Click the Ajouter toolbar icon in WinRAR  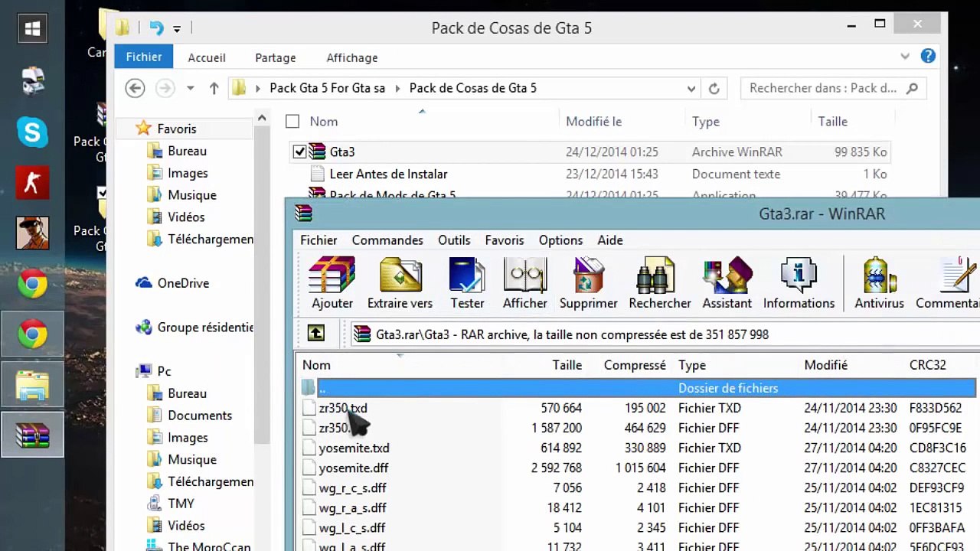(332, 283)
